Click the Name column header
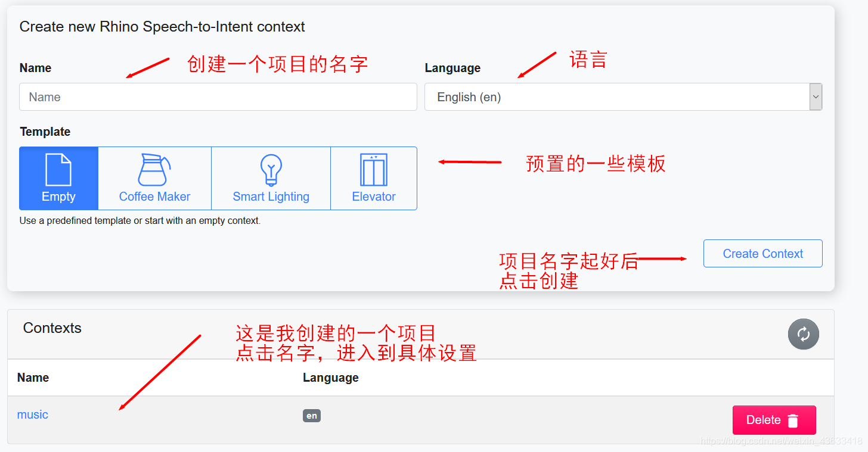Viewport: 868px width, 452px height. [33, 378]
